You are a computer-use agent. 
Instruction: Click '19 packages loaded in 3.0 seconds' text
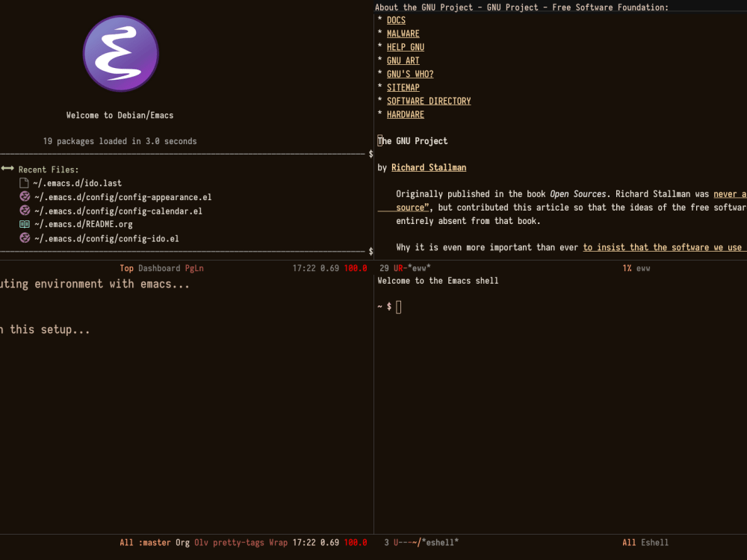click(120, 141)
